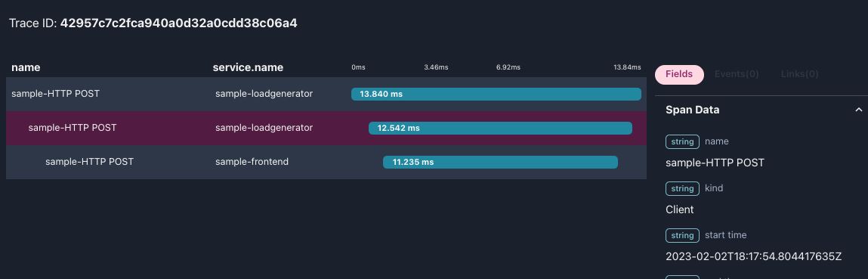The width and height of the screenshot is (868, 279).
Task: Click the string badge beside kind field
Action: (x=683, y=189)
